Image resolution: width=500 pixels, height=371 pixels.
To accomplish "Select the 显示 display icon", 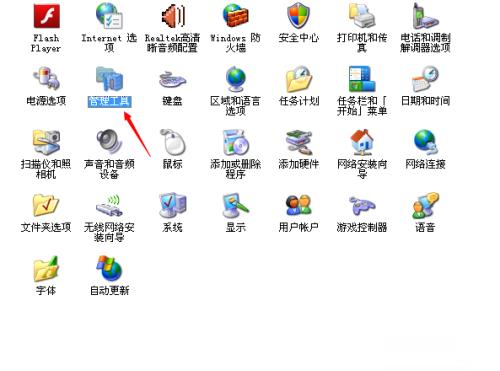I will coord(236,205).
